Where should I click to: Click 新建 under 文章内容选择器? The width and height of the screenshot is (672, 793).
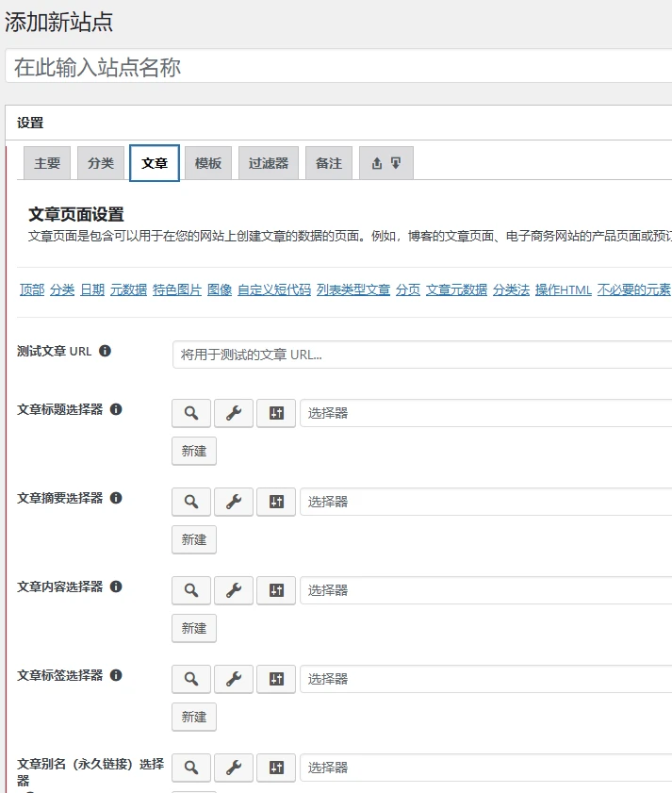pyautogui.click(x=194, y=628)
